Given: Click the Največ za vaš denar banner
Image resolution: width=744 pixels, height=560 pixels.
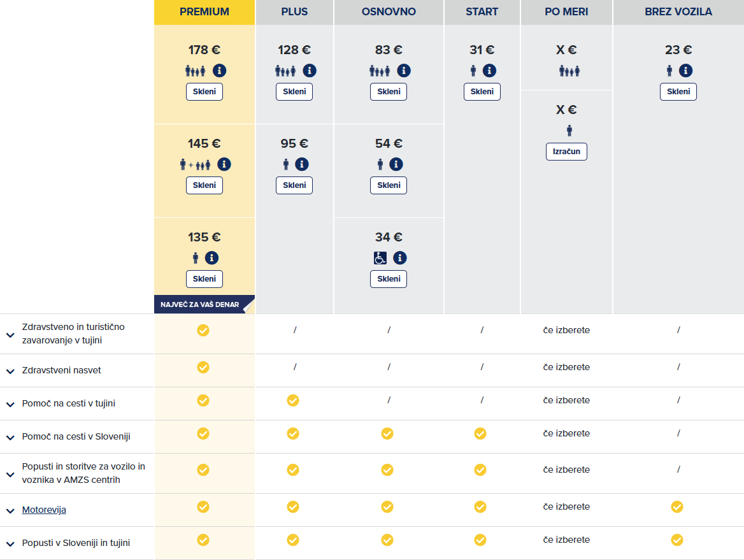Looking at the screenshot, I should coord(201,305).
